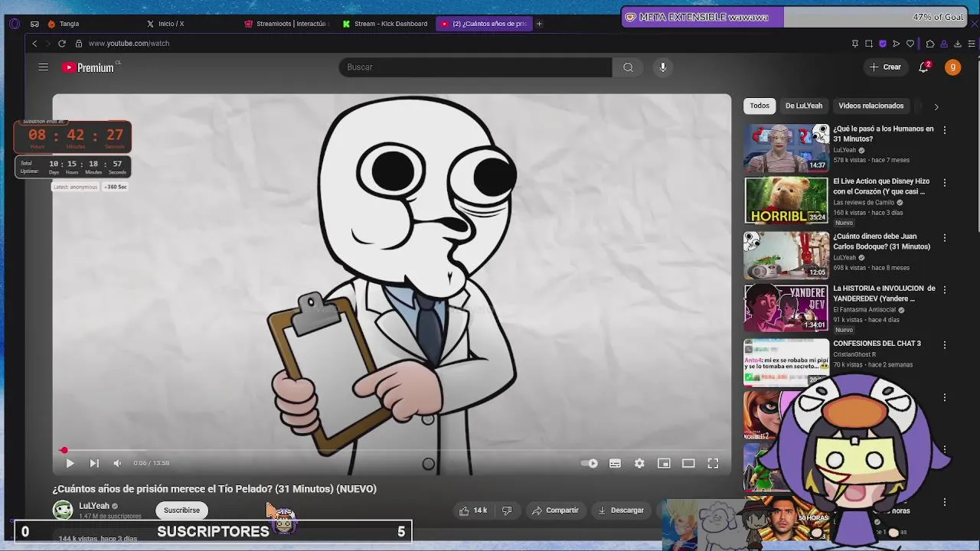Click the play-arrow icon in browser toolbar
The height and width of the screenshot is (551, 980).
point(897,44)
